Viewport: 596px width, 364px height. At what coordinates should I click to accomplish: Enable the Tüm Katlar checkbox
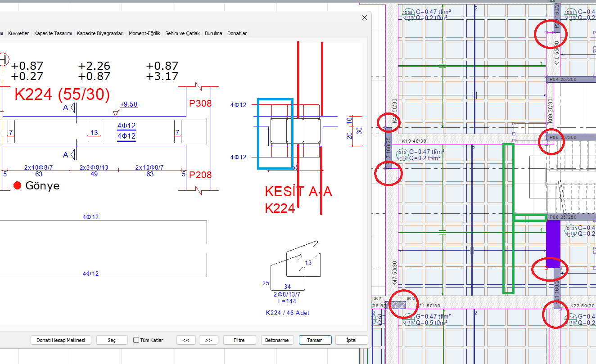pyautogui.click(x=136, y=340)
